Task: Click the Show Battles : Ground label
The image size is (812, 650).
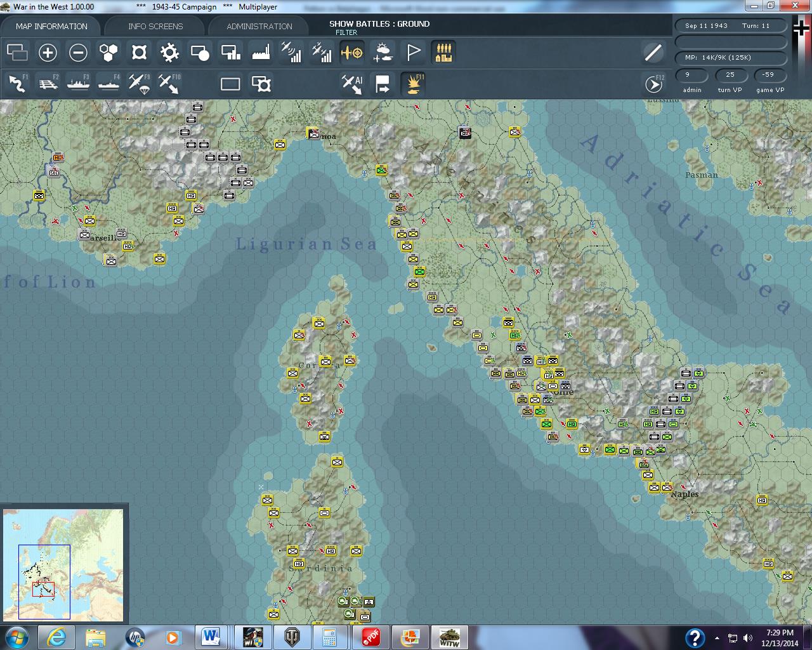Action: pyautogui.click(x=379, y=23)
